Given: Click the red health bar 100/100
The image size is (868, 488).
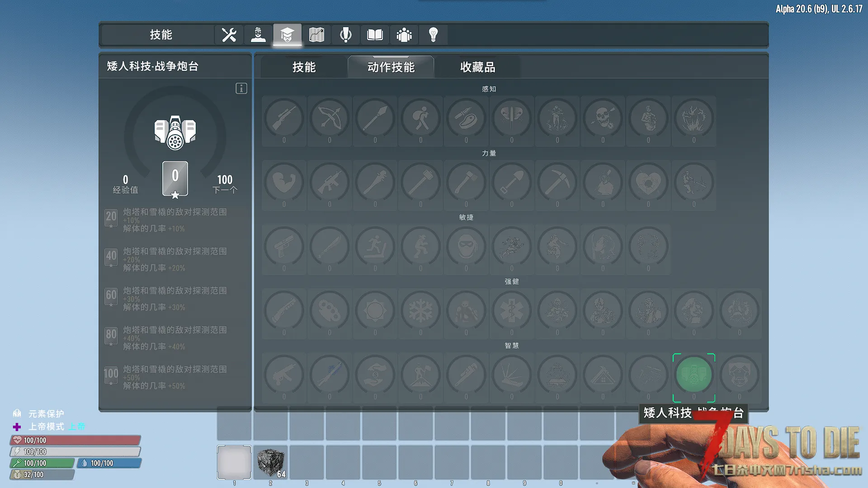Looking at the screenshot, I should pos(75,440).
